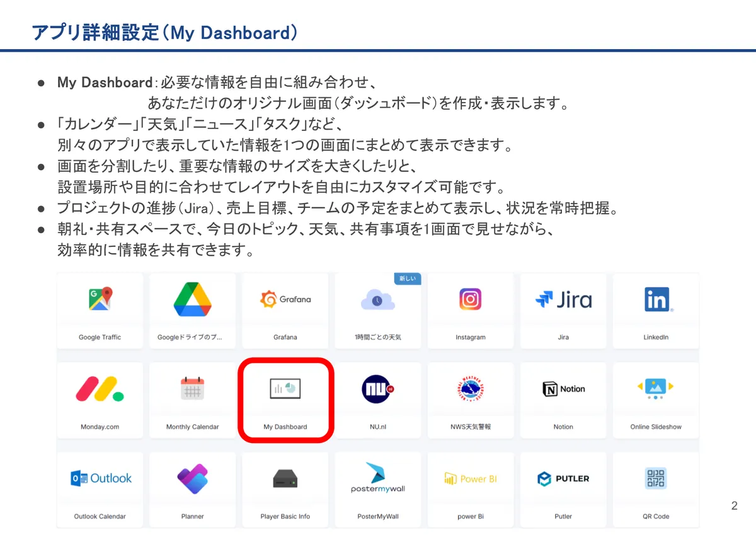Screen dimensions: 756x535
Task: Open the Outlook Calendar logo icon
Action: (101, 478)
